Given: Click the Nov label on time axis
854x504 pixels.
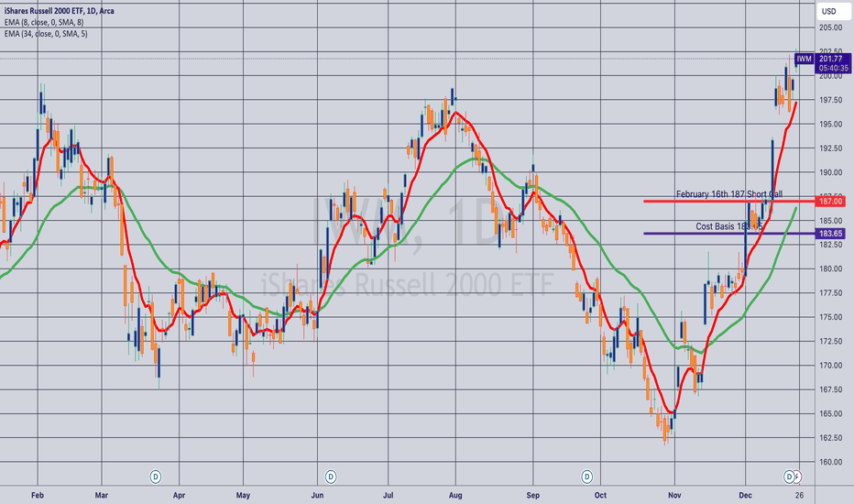Looking at the screenshot, I should 674,495.
